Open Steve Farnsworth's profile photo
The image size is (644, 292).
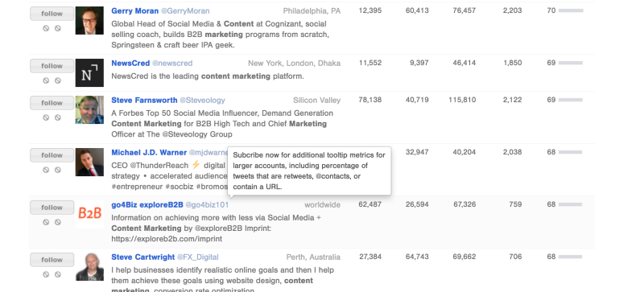coord(89,109)
